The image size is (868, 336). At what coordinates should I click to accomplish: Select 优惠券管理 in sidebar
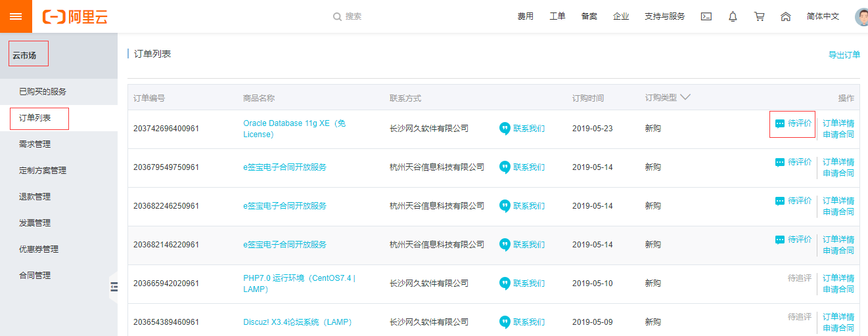click(x=39, y=249)
